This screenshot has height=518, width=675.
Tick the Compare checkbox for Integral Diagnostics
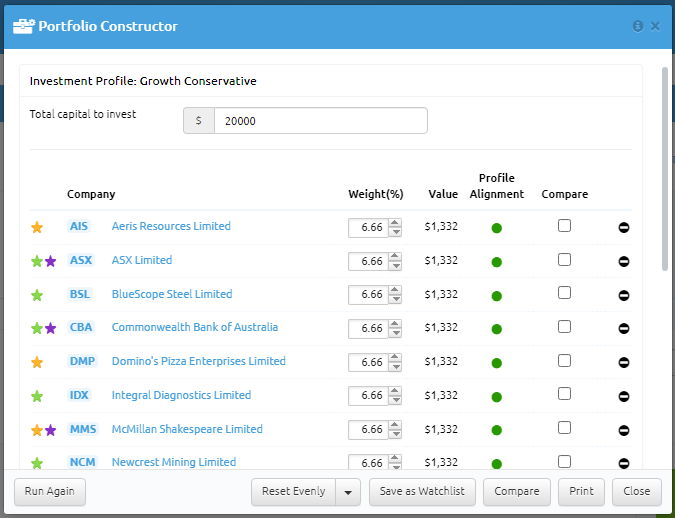(x=564, y=394)
